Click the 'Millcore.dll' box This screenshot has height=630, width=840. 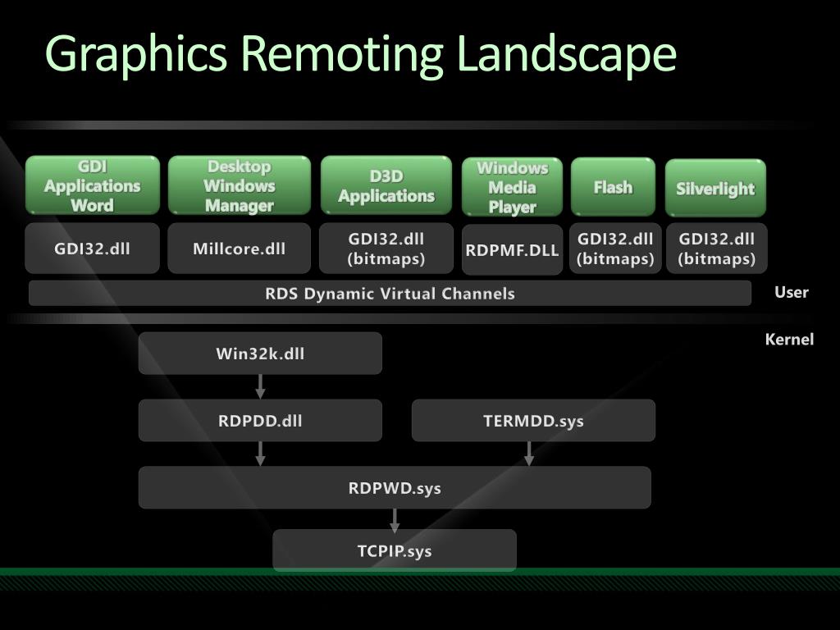239,249
